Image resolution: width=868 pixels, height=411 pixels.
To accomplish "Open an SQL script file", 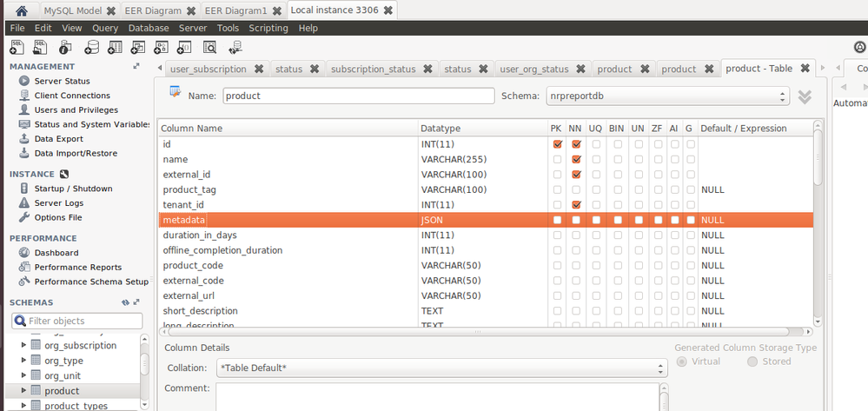I will [41, 48].
